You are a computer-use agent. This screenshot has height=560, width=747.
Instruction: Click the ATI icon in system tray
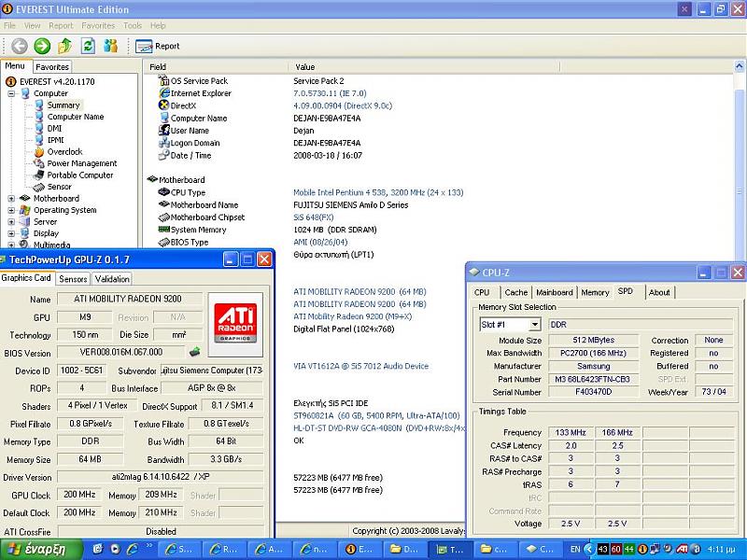point(682,549)
